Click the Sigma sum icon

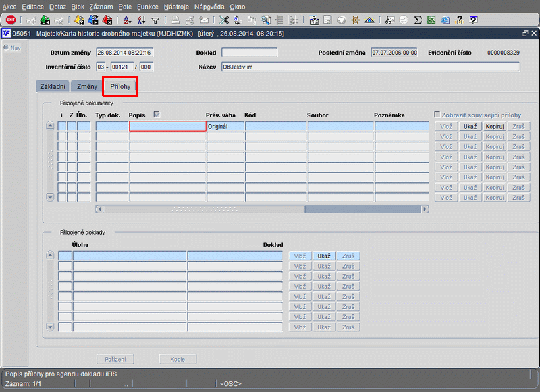[x=418, y=20]
